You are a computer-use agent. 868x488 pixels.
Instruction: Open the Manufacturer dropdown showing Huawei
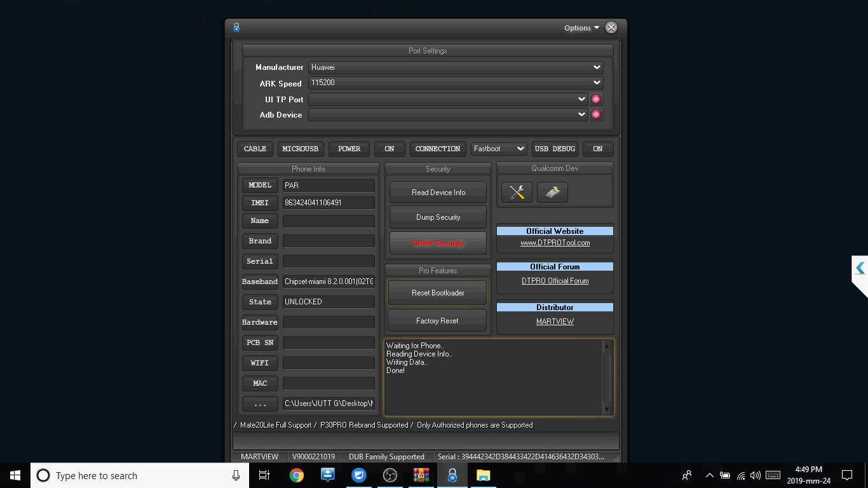pos(456,67)
